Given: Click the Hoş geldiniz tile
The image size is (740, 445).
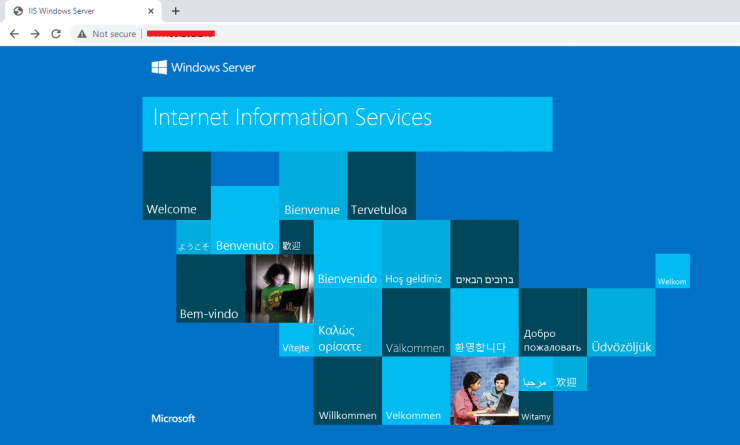Looking at the screenshot, I should pos(416,254).
